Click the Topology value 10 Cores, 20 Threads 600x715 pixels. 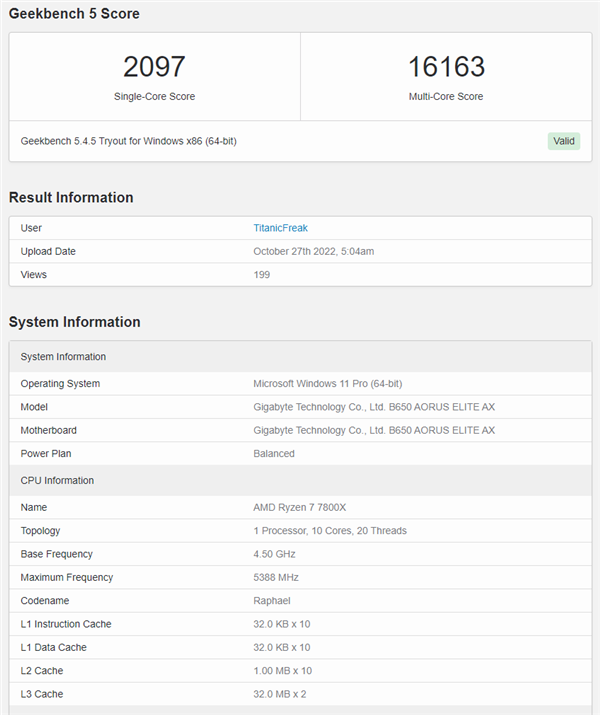(x=329, y=530)
